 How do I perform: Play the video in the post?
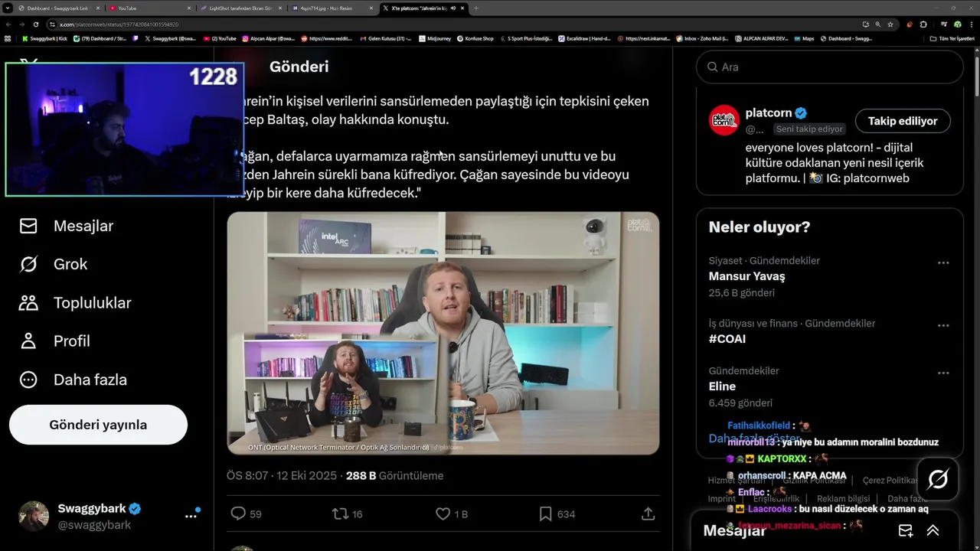click(x=443, y=333)
